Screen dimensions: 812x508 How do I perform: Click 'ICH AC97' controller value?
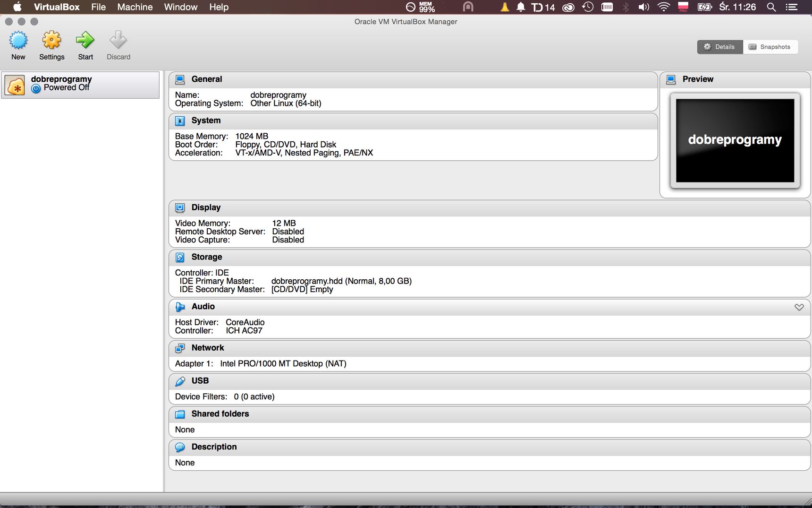[244, 331]
